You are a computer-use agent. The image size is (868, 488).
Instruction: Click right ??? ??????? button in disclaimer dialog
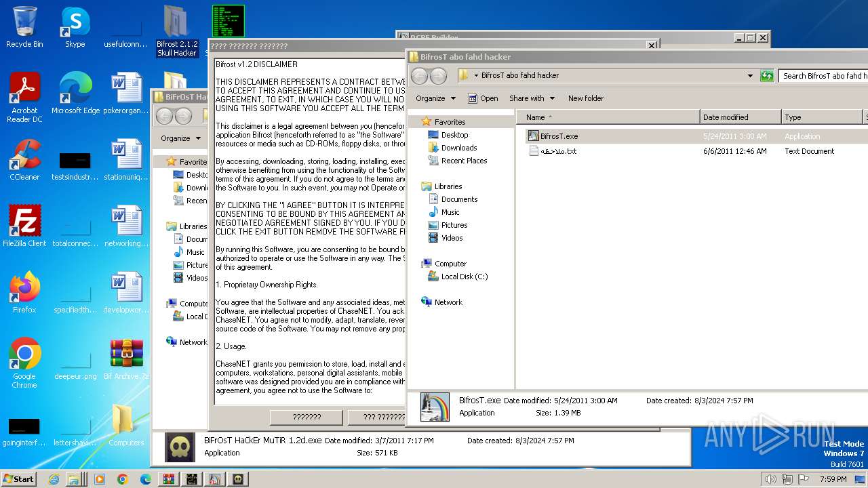click(x=377, y=418)
